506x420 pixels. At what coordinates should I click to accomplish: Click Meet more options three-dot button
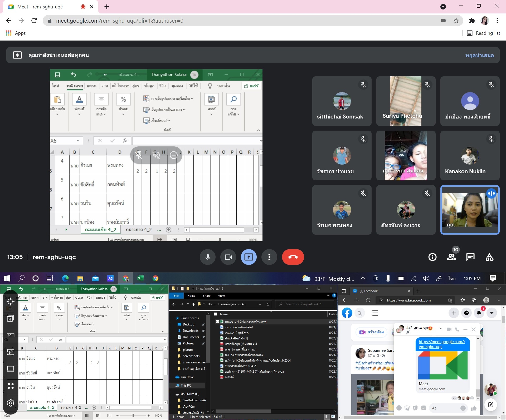[269, 257]
